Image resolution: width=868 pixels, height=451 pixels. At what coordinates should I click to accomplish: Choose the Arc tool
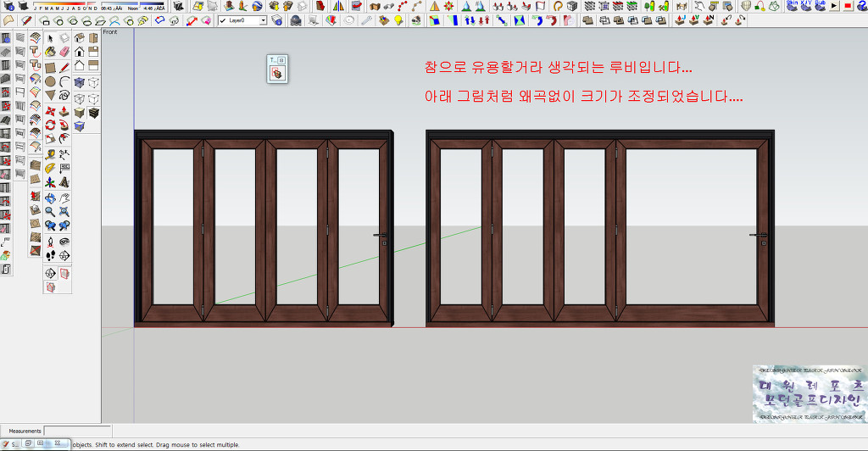click(64, 82)
